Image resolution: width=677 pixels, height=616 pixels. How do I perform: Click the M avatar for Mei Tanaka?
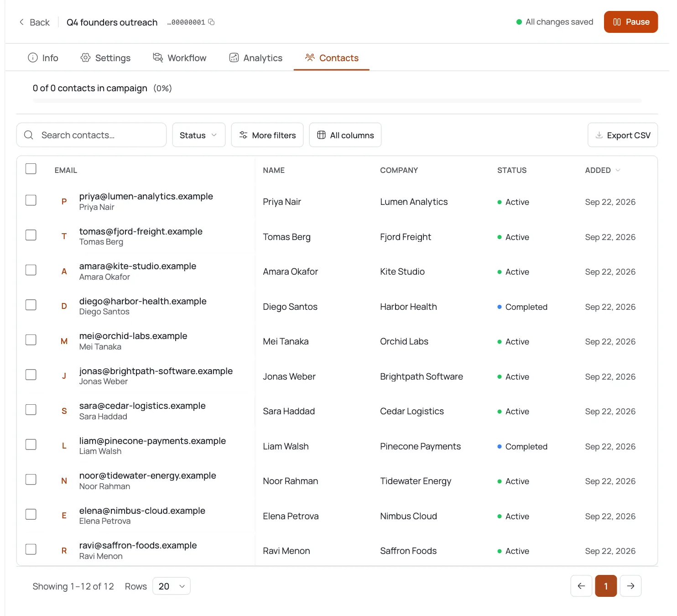[x=64, y=341]
